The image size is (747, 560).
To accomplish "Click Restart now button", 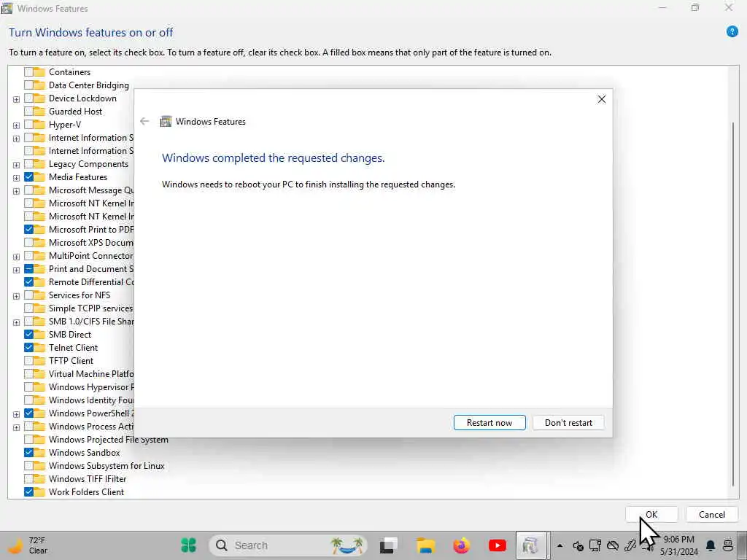I will coord(489,423).
